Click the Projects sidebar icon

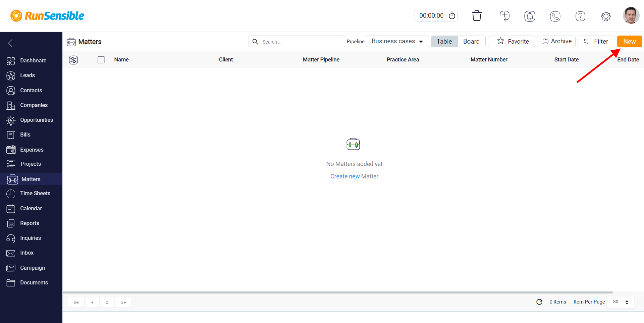tap(11, 164)
